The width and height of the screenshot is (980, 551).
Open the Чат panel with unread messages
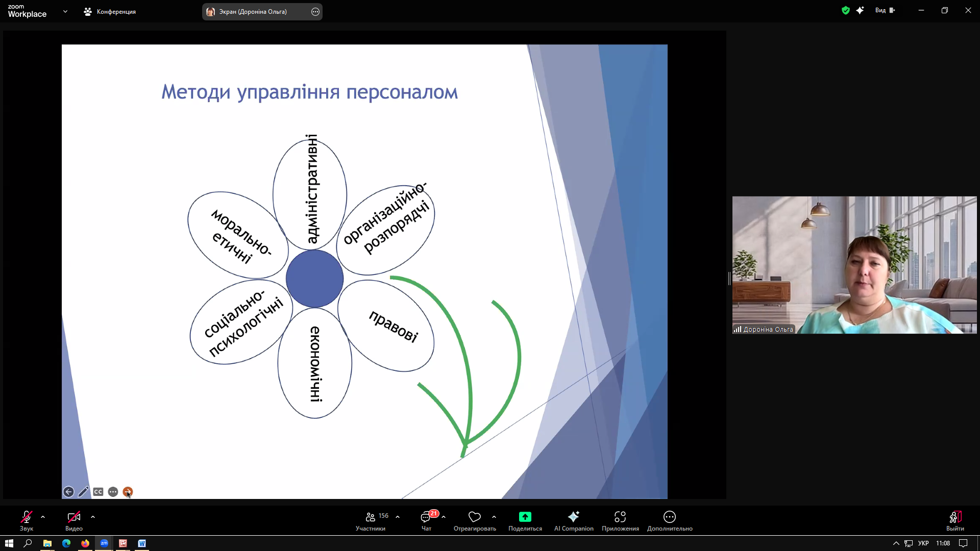[427, 520]
